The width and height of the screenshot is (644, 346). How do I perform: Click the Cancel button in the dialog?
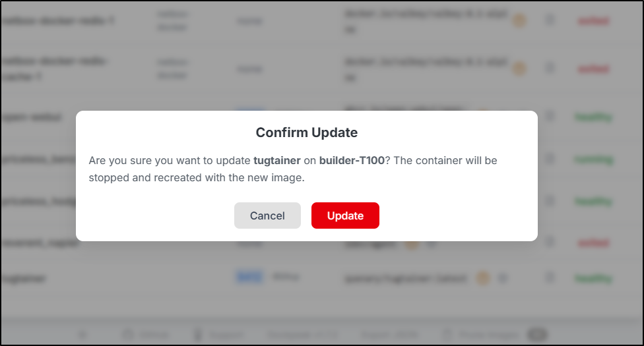coord(267,216)
